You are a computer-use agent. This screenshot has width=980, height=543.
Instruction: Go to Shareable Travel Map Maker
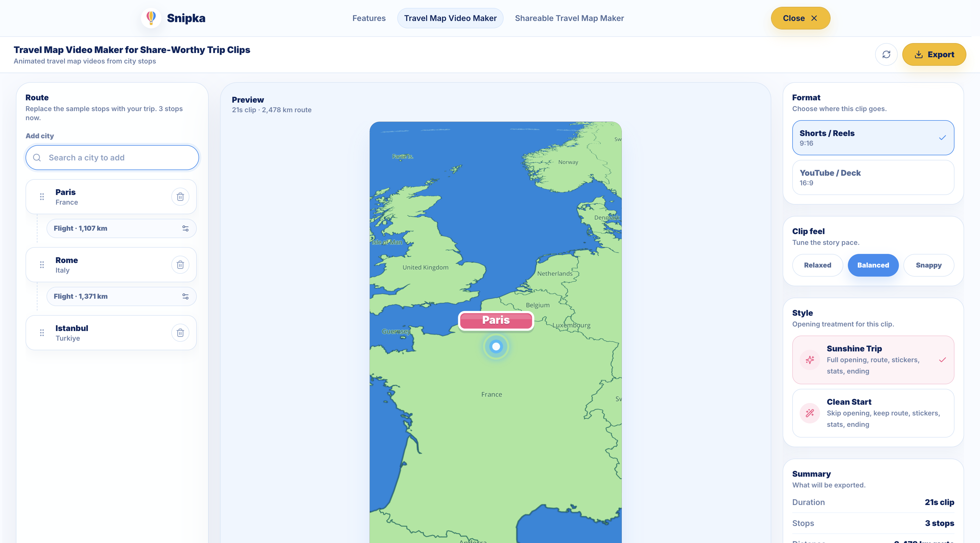coord(569,18)
